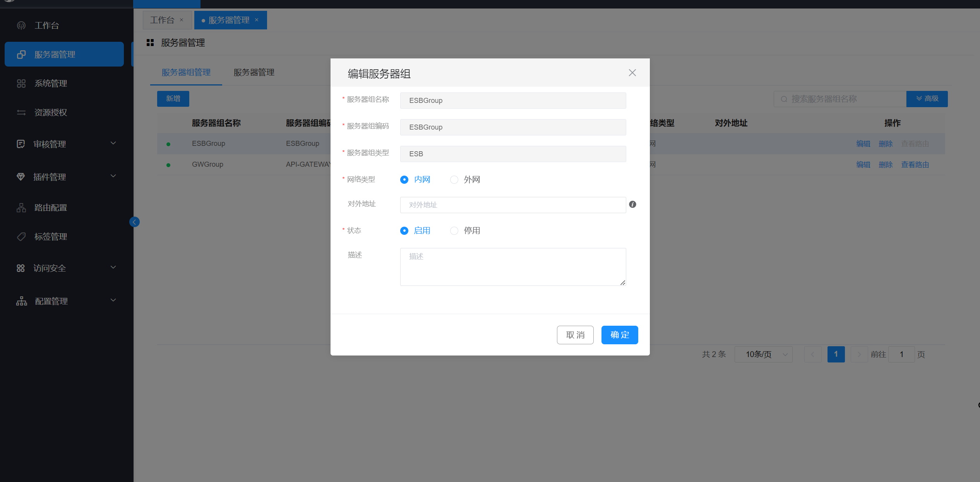
Task: Select the 外网 network type radio
Action: [454, 180]
